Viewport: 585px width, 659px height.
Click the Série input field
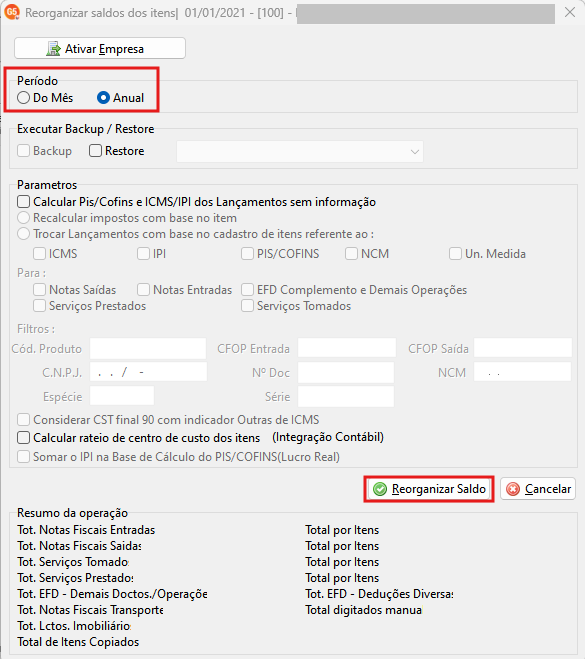tap(346, 396)
